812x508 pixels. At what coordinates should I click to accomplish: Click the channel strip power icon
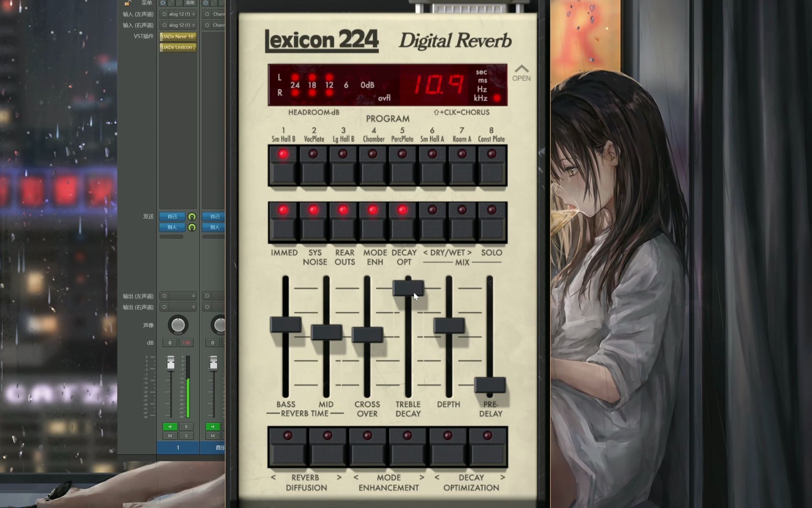tap(163, 3)
